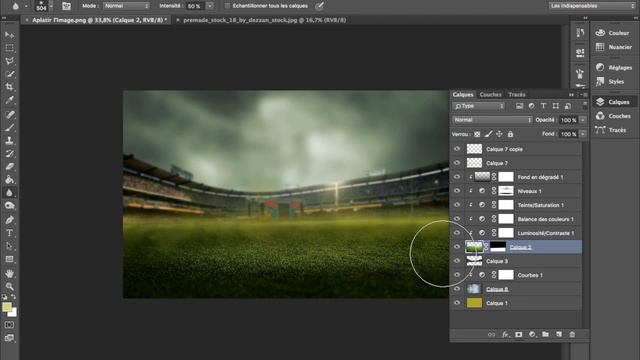
Task: Select the Blur tool in toolbar
Action: pyautogui.click(x=9, y=193)
